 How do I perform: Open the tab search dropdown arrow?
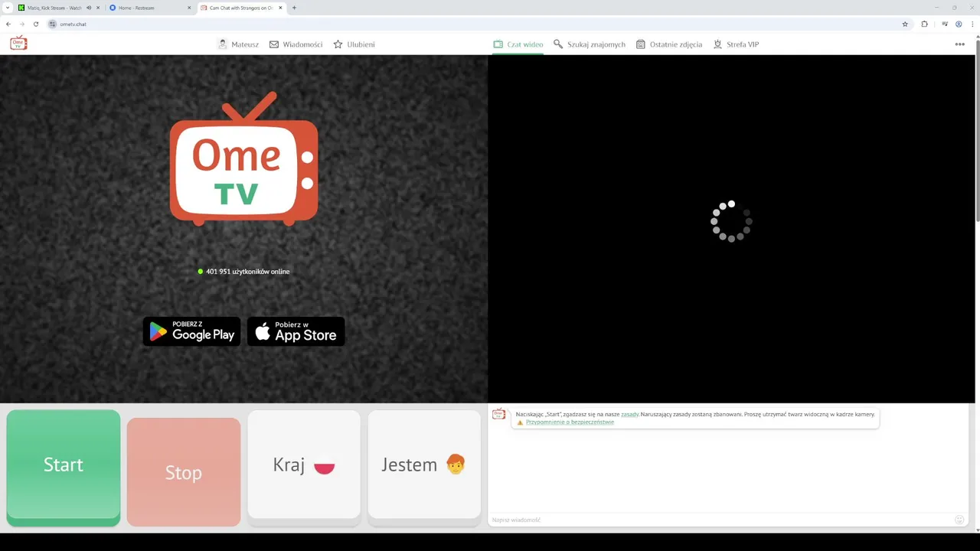click(7, 8)
